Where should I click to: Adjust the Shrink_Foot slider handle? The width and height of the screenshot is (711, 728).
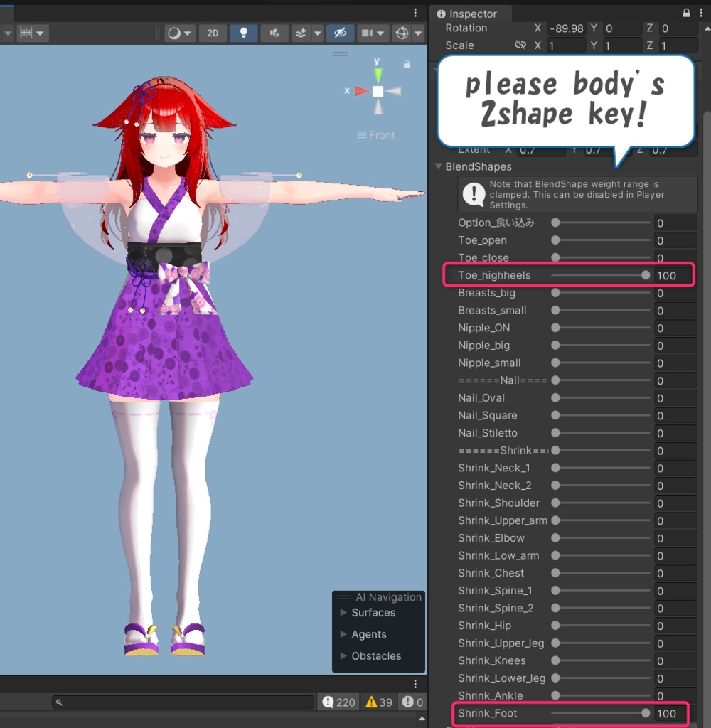(x=645, y=713)
